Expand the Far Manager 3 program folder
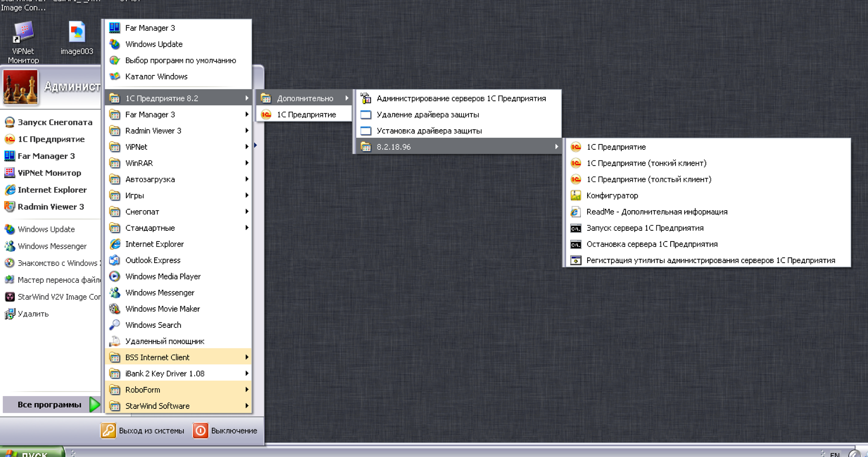This screenshot has height=457, width=868. (x=178, y=115)
